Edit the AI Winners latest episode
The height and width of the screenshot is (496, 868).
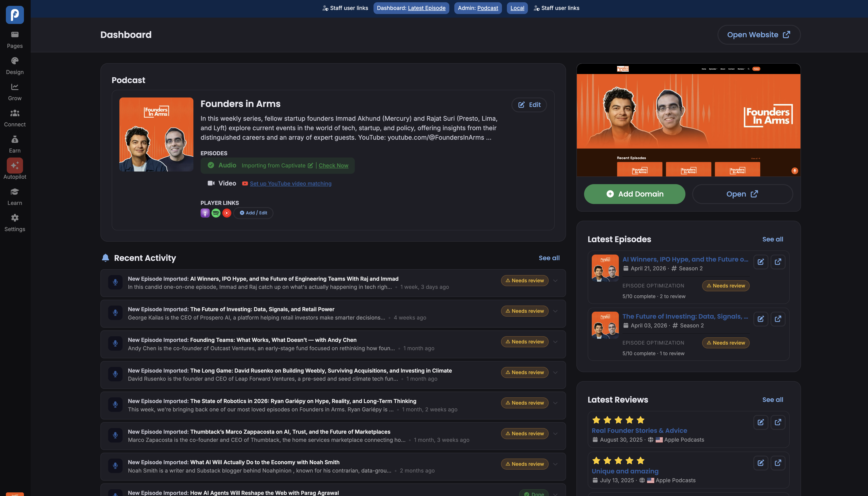(x=761, y=262)
